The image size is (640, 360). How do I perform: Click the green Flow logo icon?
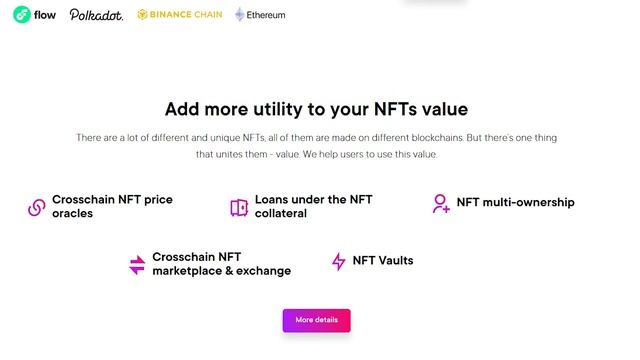(22, 15)
